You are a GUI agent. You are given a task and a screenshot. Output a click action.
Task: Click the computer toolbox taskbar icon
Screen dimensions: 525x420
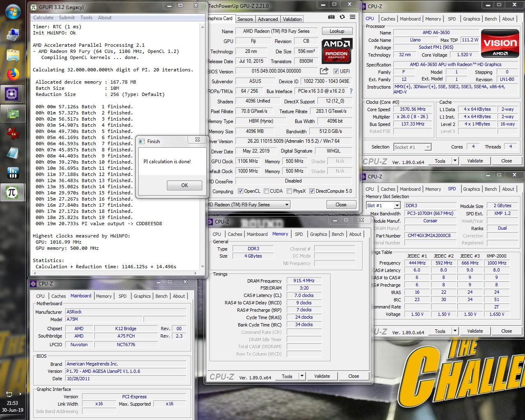click(13, 35)
